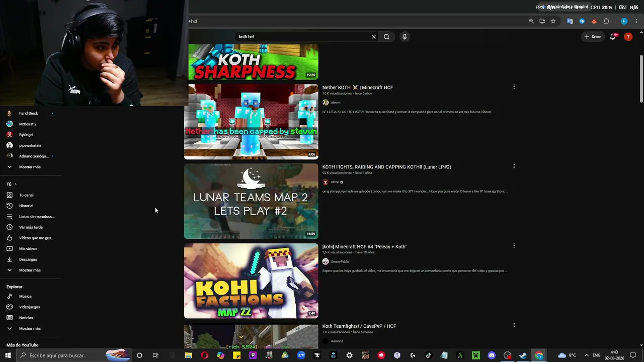
Task: Open 'KOTH FIGHTS, RAIDING AND CAPPING KOTH!!' title
Action: click(x=387, y=167)
